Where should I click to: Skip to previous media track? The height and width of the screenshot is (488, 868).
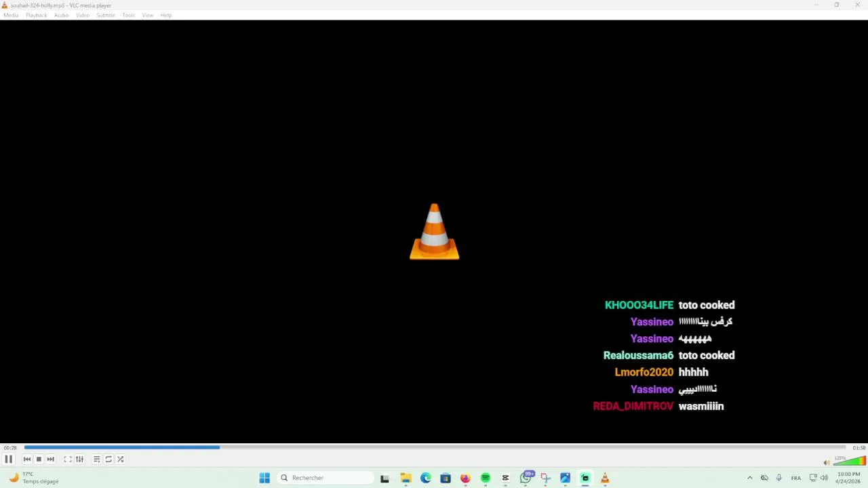click(x=27, y=459)
